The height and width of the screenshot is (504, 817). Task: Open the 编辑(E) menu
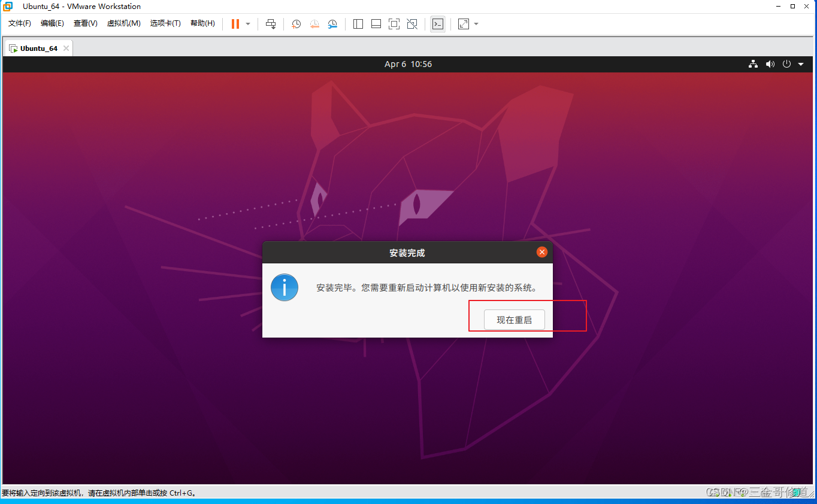pyautogui.click(x=52, y=23)
